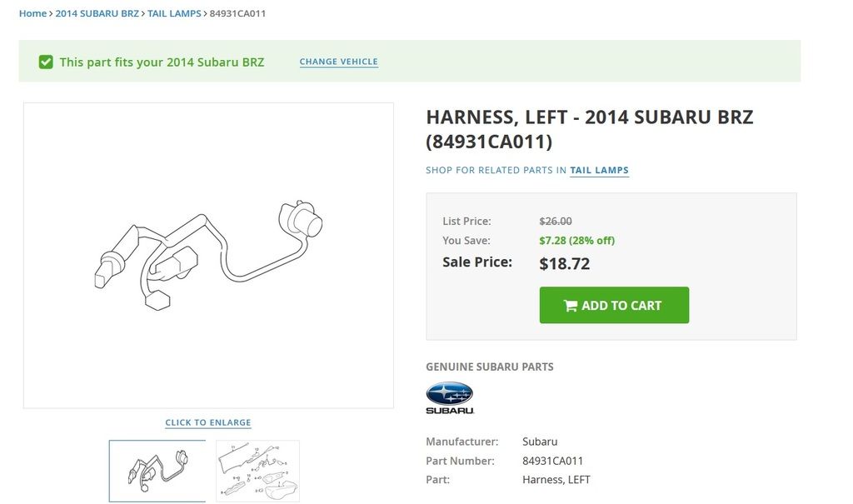Click the $18.72 sale price
Image resolution: width=853 pixels, height=504 pixels.
click(x=565, y=264)
